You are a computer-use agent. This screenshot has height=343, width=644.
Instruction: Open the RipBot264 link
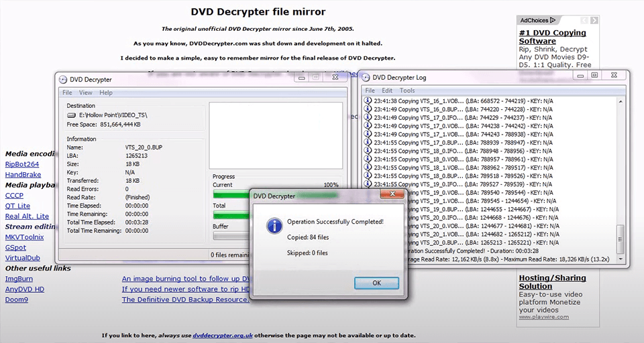click(x=22, y=164)
